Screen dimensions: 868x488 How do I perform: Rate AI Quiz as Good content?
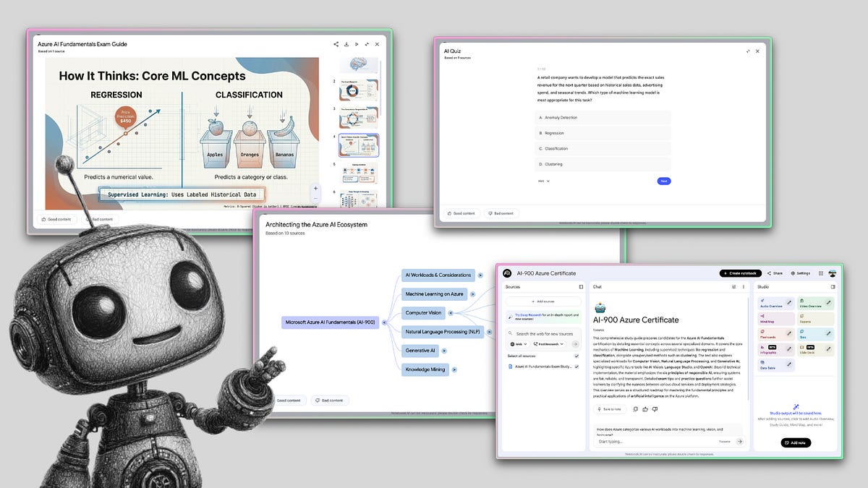point(461,213)
